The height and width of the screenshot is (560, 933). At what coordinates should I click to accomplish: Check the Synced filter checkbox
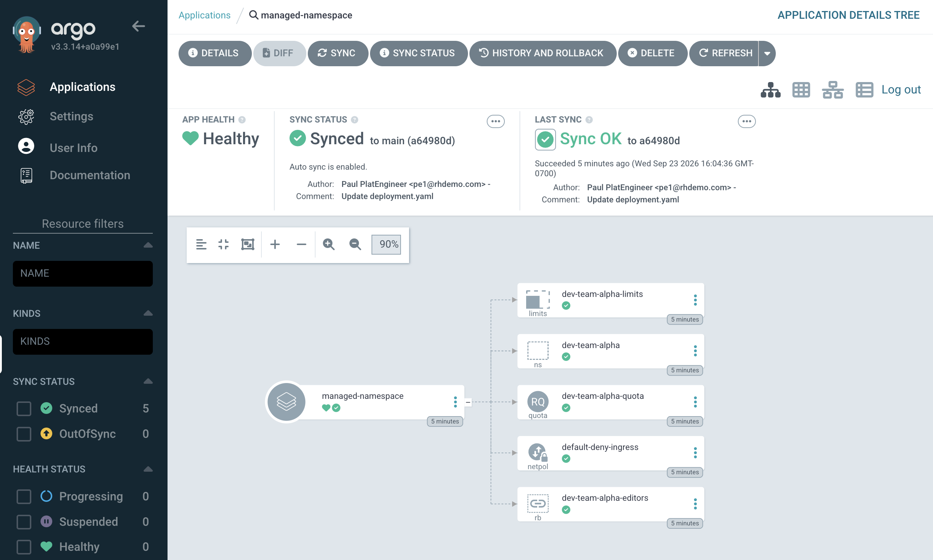(x=24, y=409)
